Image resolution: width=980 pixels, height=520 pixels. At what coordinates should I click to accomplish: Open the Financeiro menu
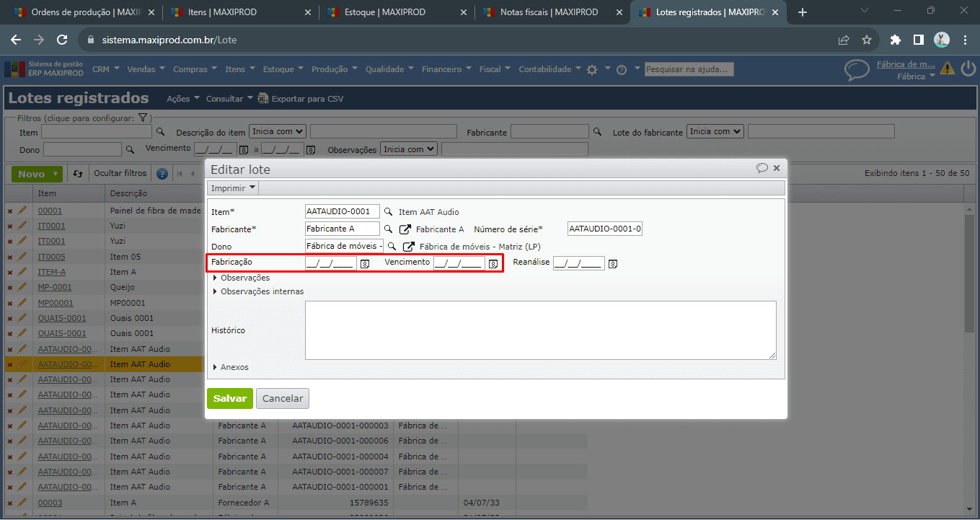(x=446, y=69)
